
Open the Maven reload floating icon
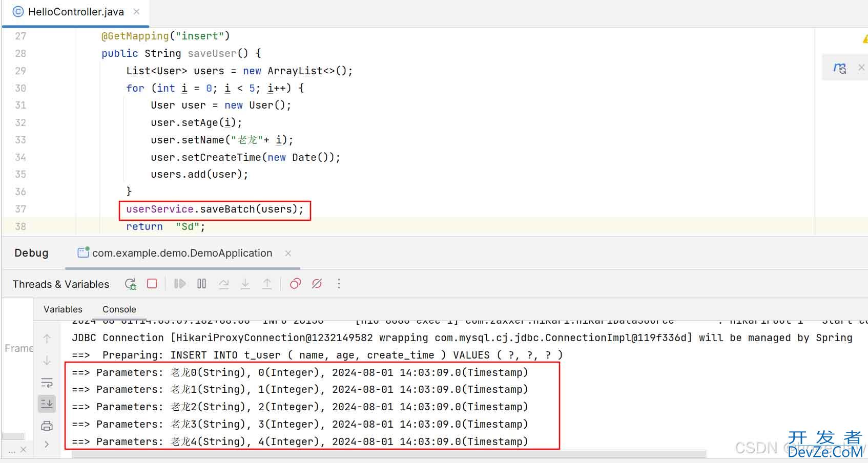839,68
